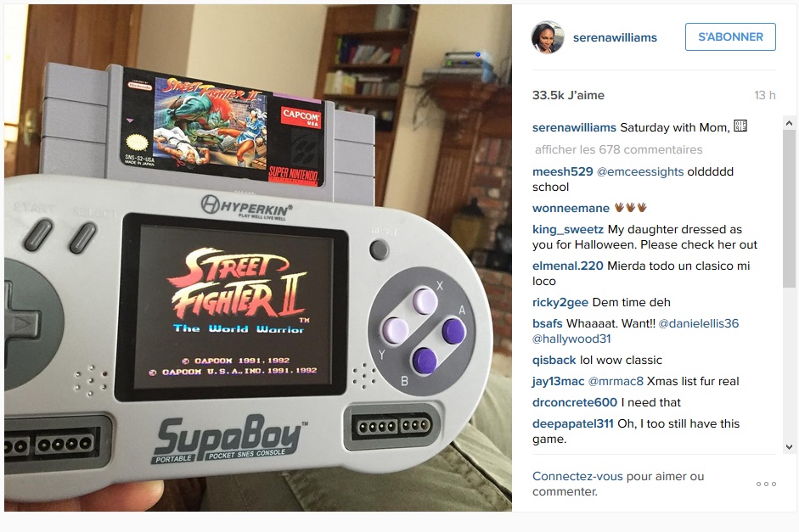
Task: Click the SupaBoy Street Fighter photo
Action: (258, 258)
